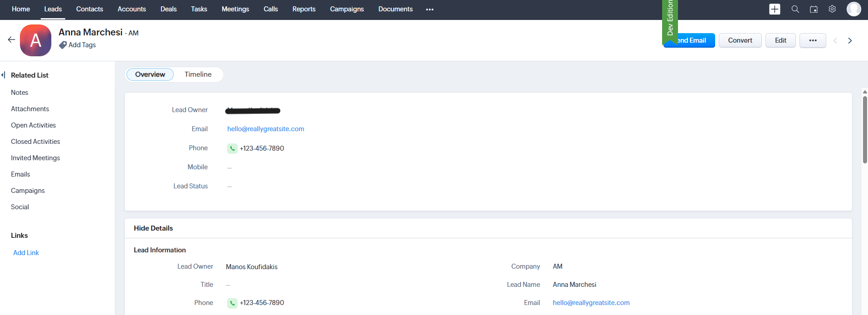Click the Edit button

pyautogui.click(x=780, y=40)
